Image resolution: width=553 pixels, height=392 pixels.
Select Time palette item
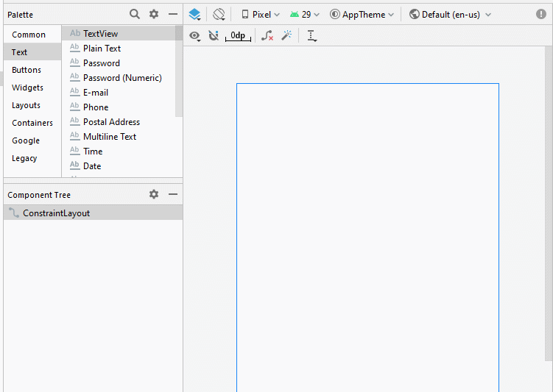[x=119, y=152]
